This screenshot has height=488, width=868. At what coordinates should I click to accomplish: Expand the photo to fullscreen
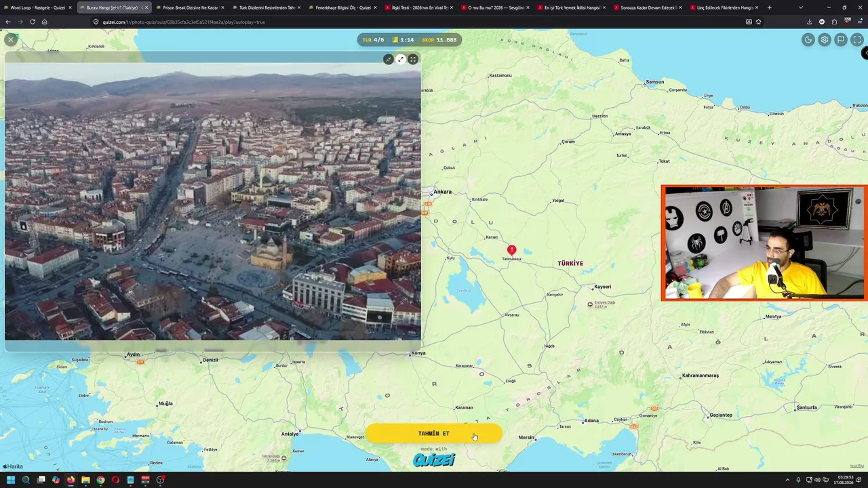[x=413, y=60]
